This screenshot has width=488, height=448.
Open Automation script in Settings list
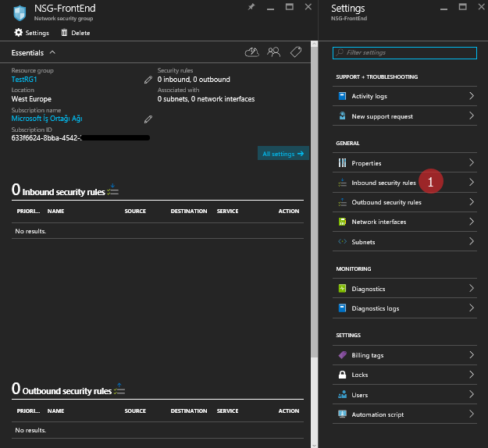[378, 414]
